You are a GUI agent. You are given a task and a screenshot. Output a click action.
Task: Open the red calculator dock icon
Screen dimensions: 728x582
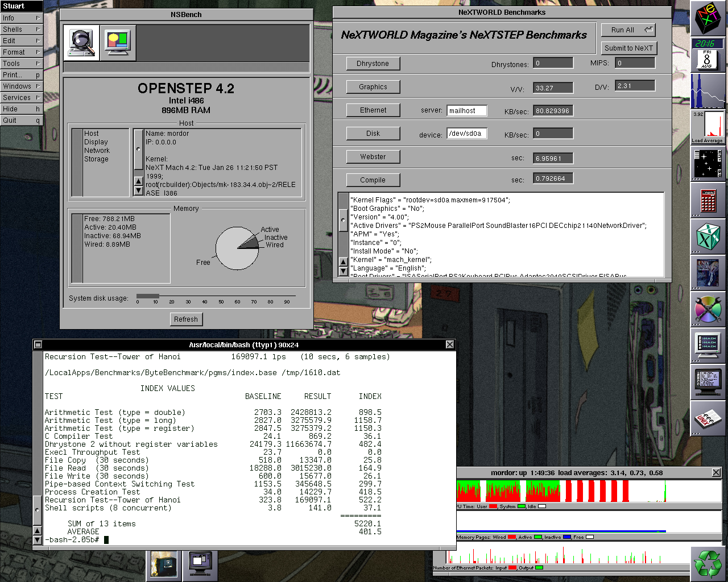[x=708, y=201]
